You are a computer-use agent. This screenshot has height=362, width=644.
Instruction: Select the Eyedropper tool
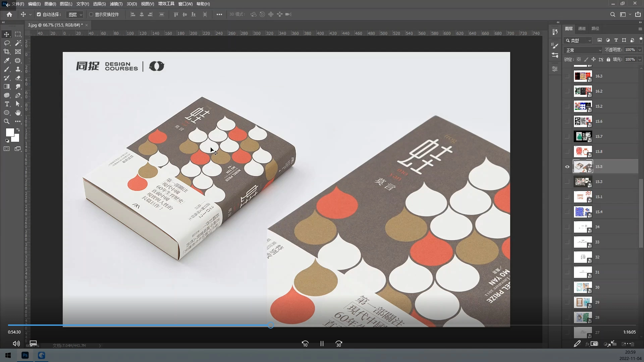tap(7, 60)
